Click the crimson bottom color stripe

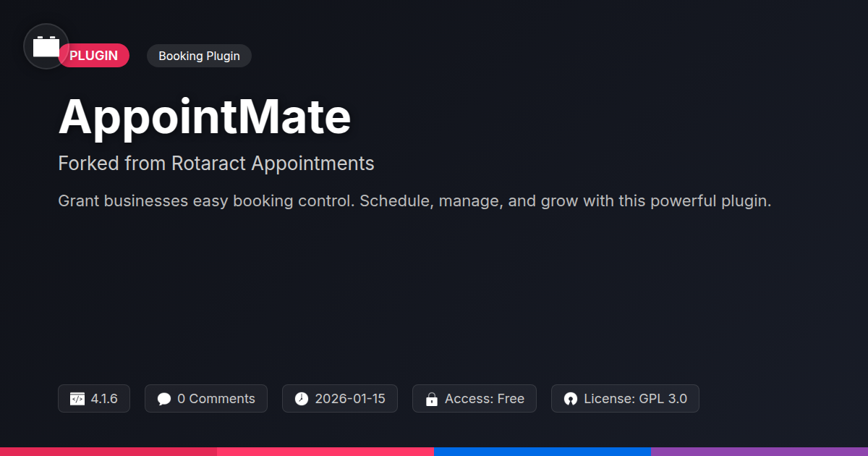pyautogui.click(x=109, y=452)
